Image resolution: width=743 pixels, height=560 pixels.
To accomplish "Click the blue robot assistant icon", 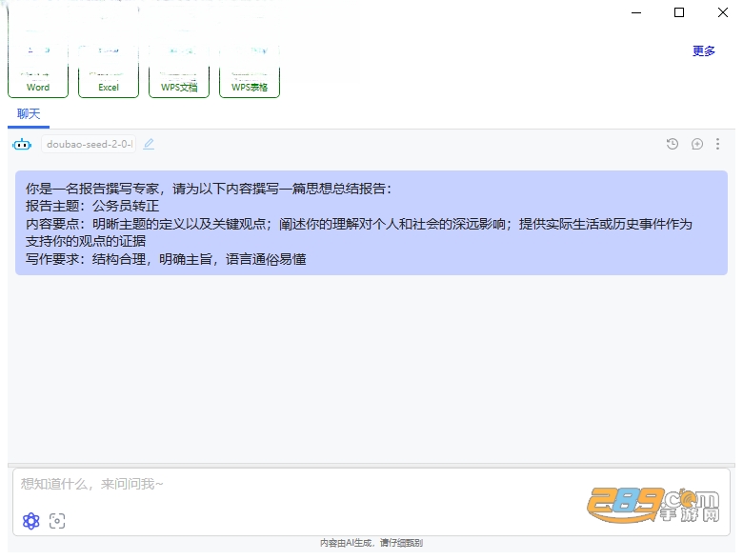I will coord(22,145).
